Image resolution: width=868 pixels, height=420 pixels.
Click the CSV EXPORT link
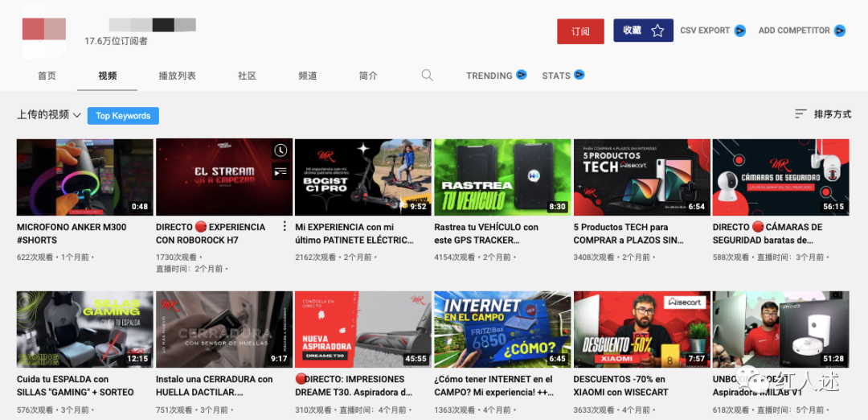click(x=705, y=31)
